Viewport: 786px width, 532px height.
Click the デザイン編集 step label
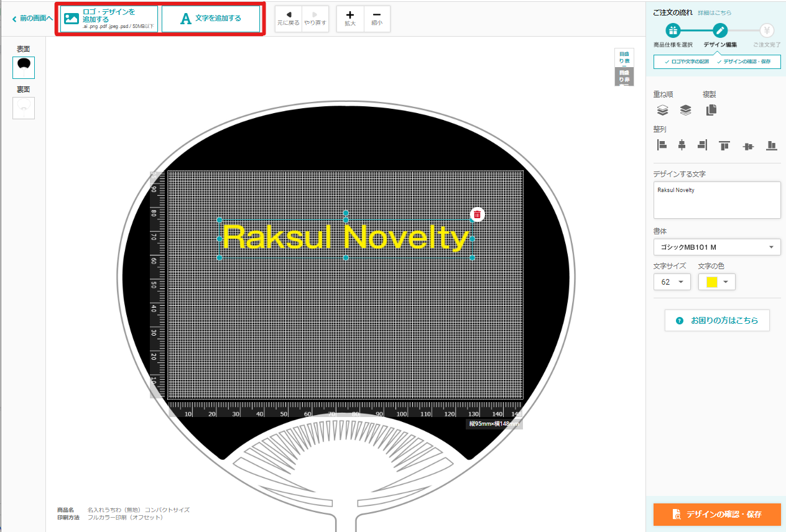(x=720, y=45)
